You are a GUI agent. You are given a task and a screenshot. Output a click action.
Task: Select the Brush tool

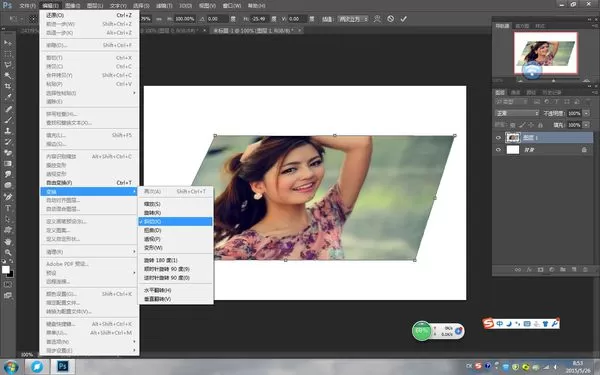(8, 120)
